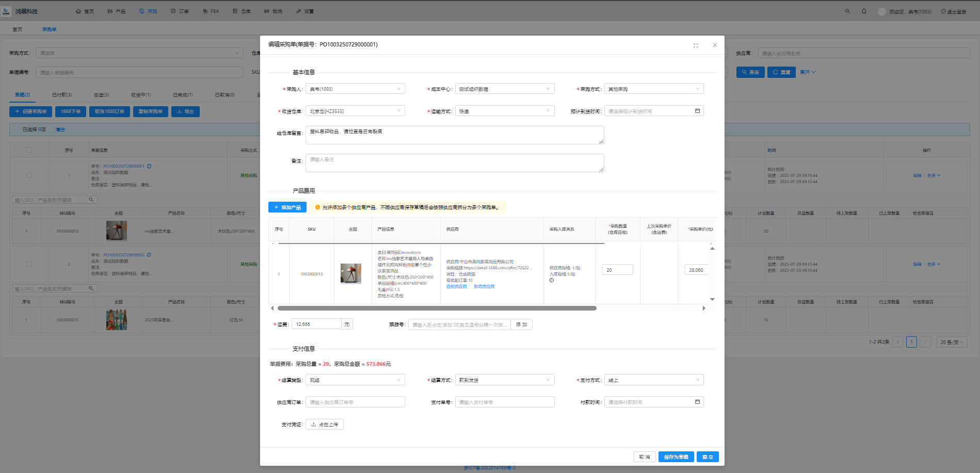Screen dimensions: 980x473
Task: Expand the 运输方式 dropdown
Action: pyautogui.click(x=504, y=111)
